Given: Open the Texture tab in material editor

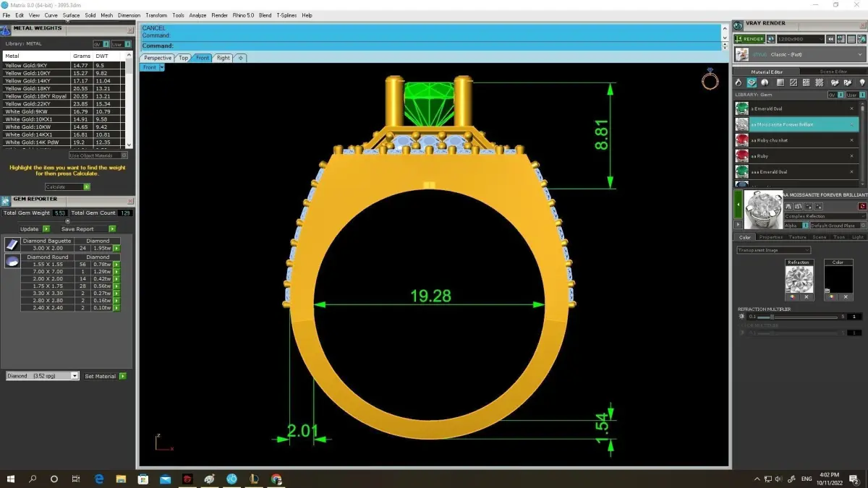Looking at the screenshot, I should (797, 237).
